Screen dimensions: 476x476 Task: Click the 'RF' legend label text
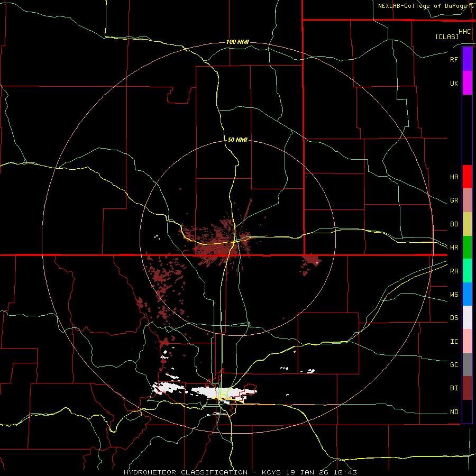tap(454, 59)
